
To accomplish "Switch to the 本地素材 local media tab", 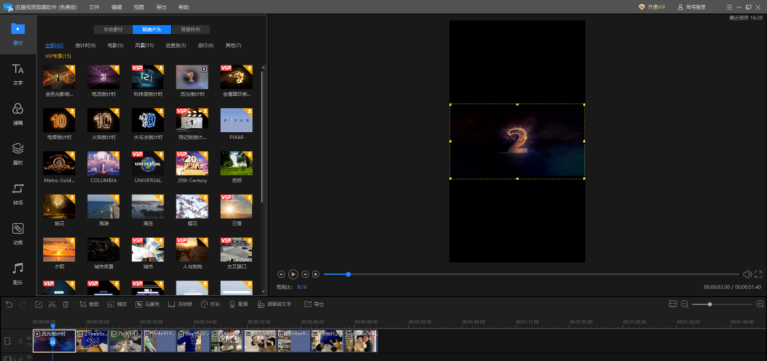I will [x=113, y=29].
